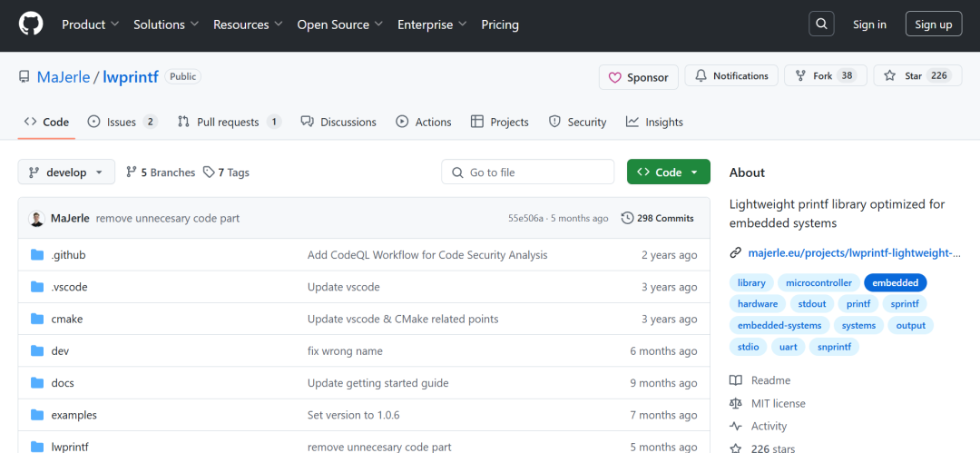980x453 pixels.
Task: Click the MaJerle avatar in commit row
Action: point(37,219)
